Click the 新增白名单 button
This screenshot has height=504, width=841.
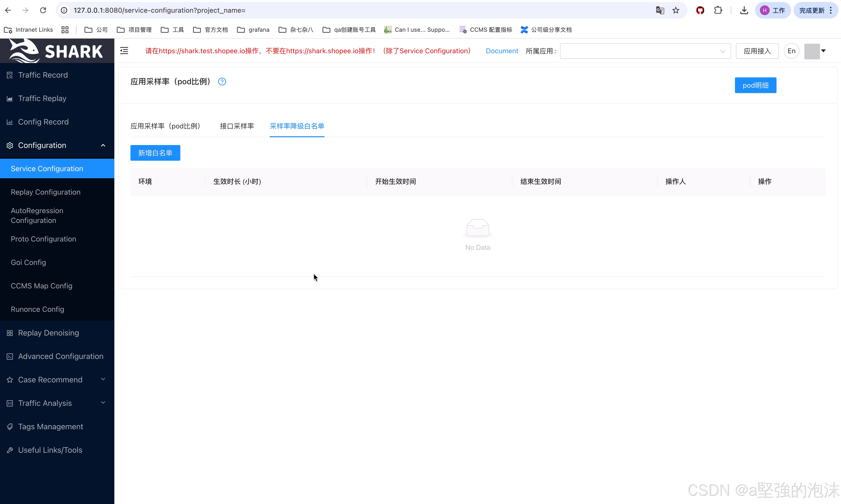pyautogui.click(x=155, y=153)
